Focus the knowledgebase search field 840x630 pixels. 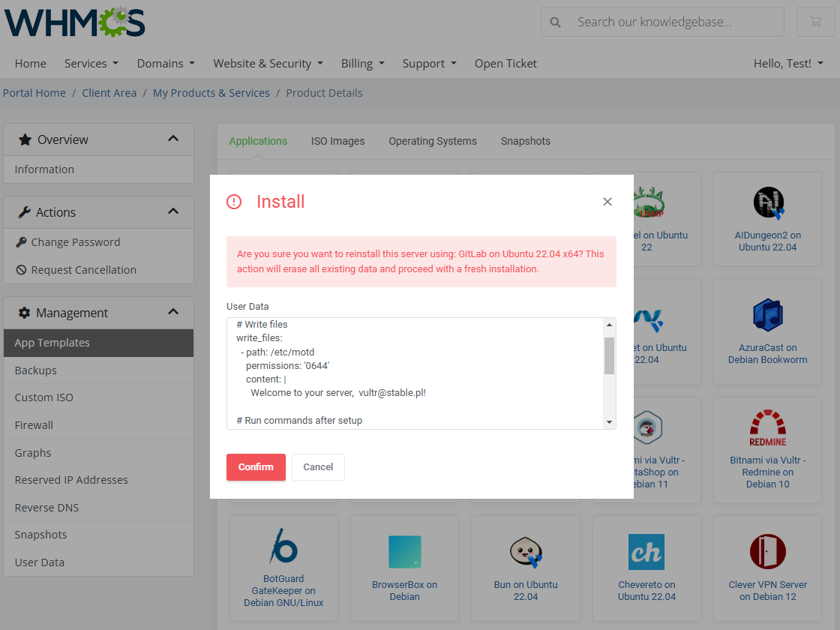[675, 22]
